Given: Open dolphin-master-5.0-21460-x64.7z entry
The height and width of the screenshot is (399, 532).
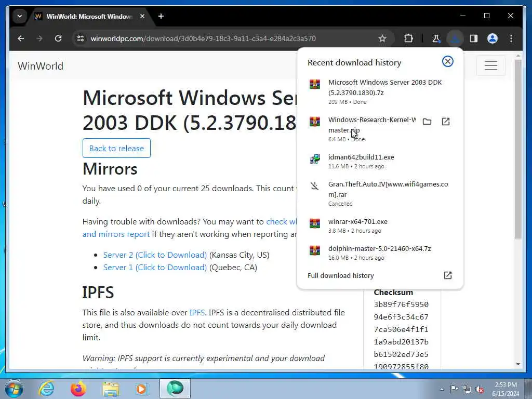Looking at the screenshot, I should coord(380,253).
